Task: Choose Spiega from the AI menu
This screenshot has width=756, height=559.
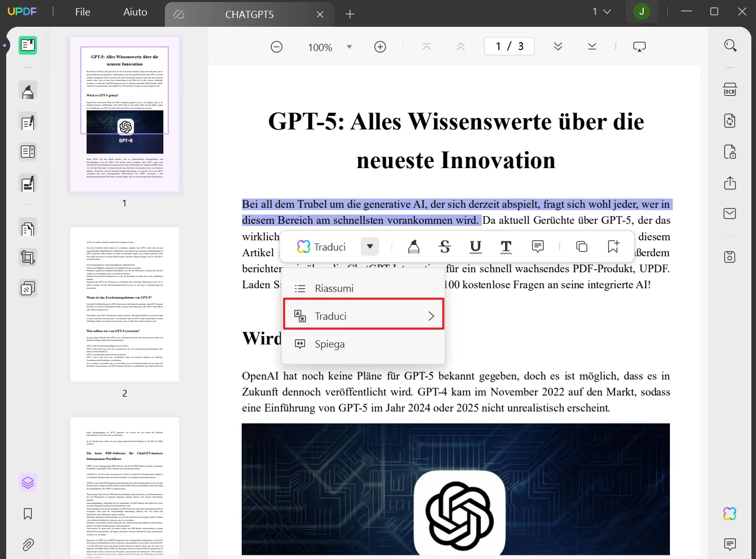Action: pyautogui.click(x=363, y=344)
